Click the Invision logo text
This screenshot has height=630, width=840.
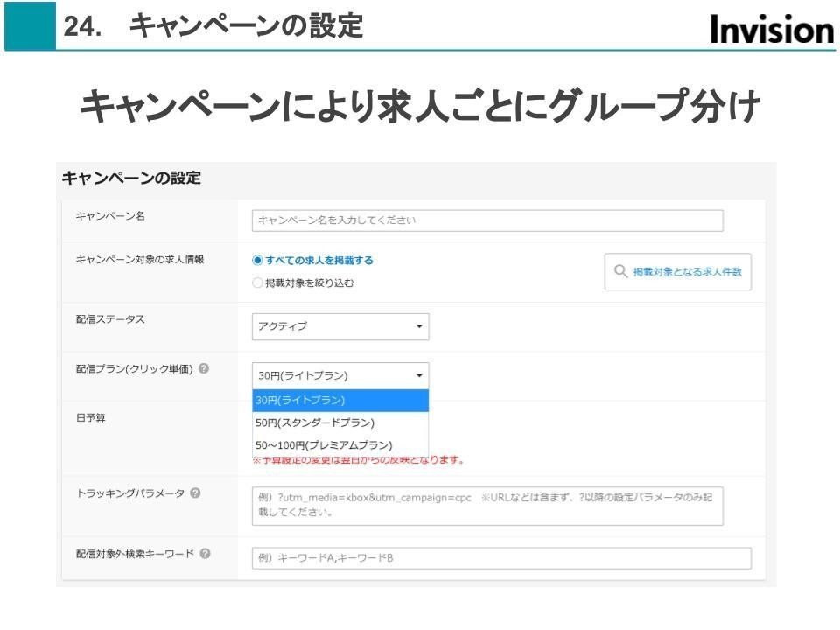[772, 29]
